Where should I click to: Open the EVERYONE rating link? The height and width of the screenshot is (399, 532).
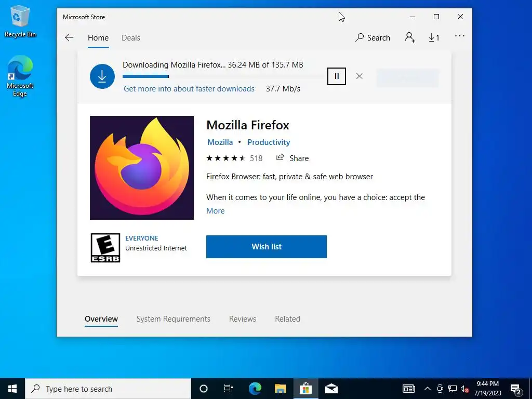pos(142,238)
